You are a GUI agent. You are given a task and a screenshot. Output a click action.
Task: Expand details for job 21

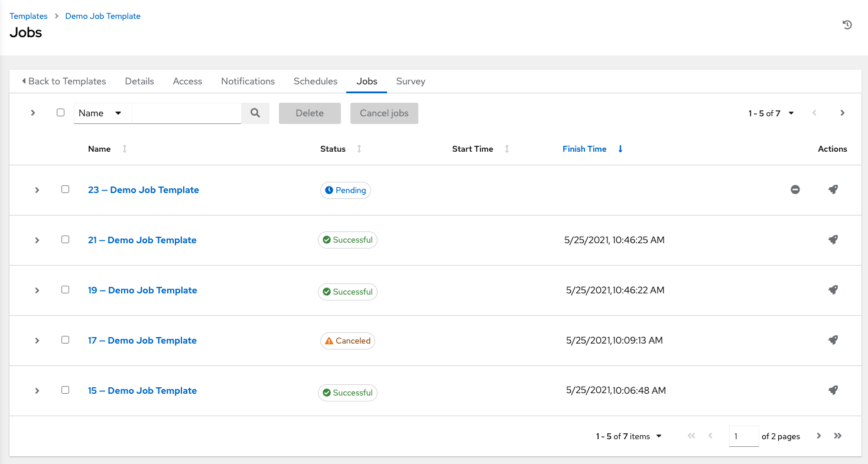tap(37, 240)
